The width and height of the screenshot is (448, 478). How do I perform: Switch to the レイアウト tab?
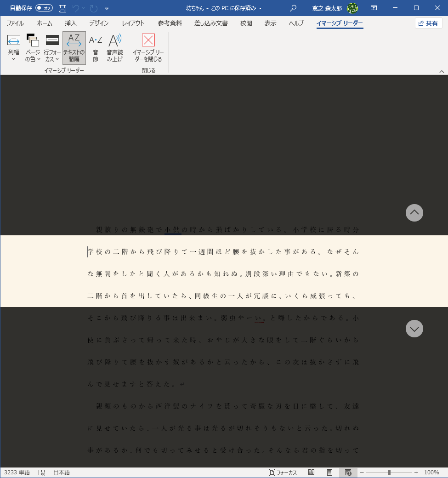pyautogui.click(x=133, y=23)
